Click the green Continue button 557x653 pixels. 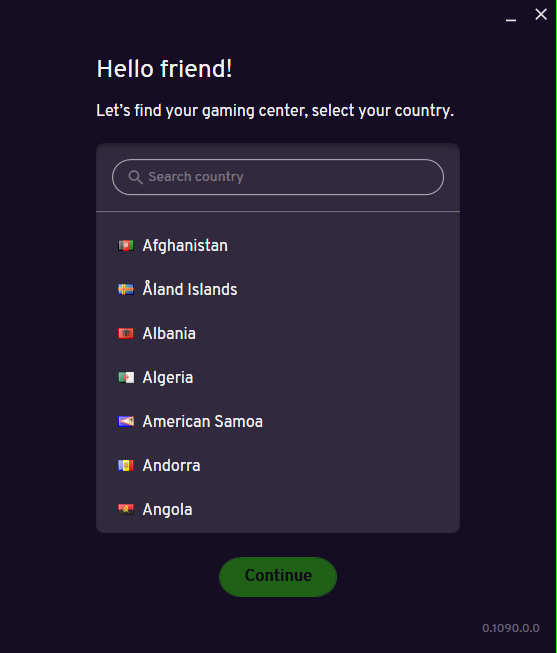click(x=278, y=576)
